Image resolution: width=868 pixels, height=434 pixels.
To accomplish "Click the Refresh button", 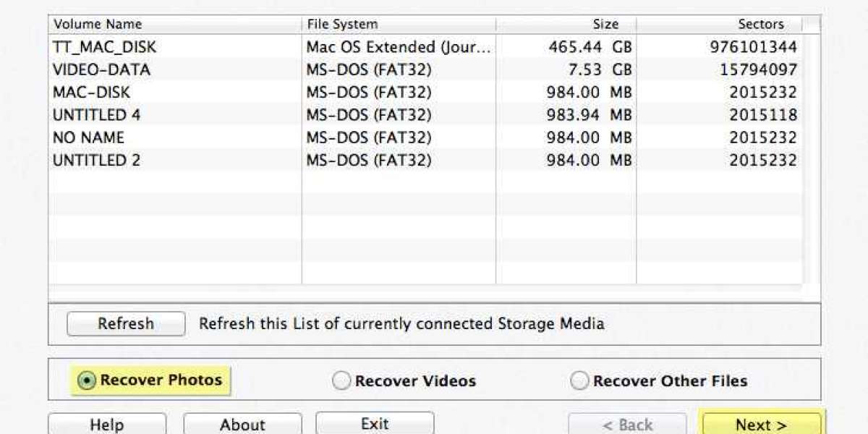I will [125, 323].
